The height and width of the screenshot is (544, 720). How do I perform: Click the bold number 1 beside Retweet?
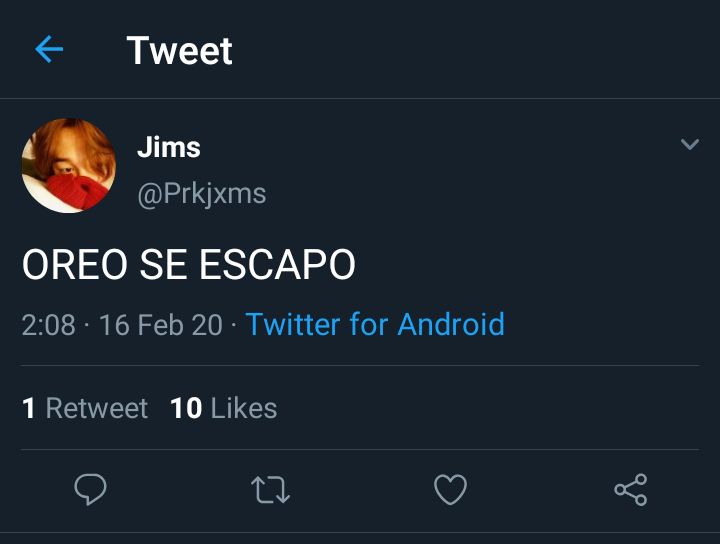click(x=28, y=408)
